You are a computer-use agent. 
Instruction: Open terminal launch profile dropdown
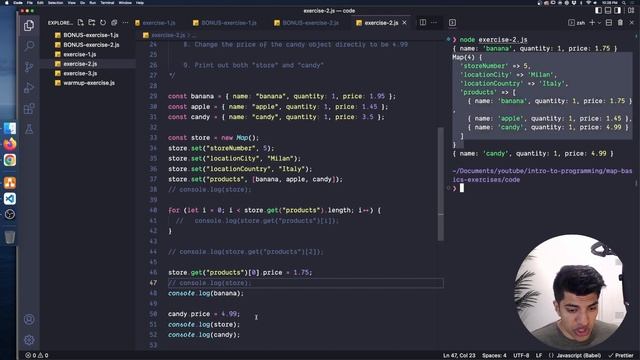tap(599, 23)
